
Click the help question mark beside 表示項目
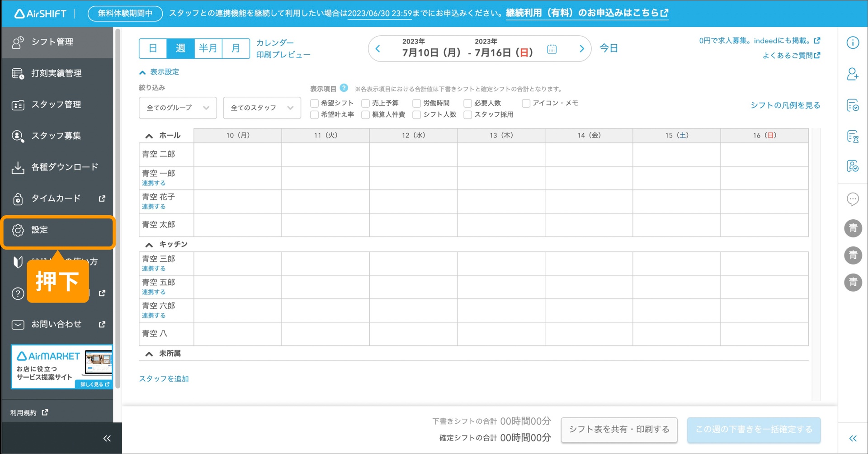344,88
